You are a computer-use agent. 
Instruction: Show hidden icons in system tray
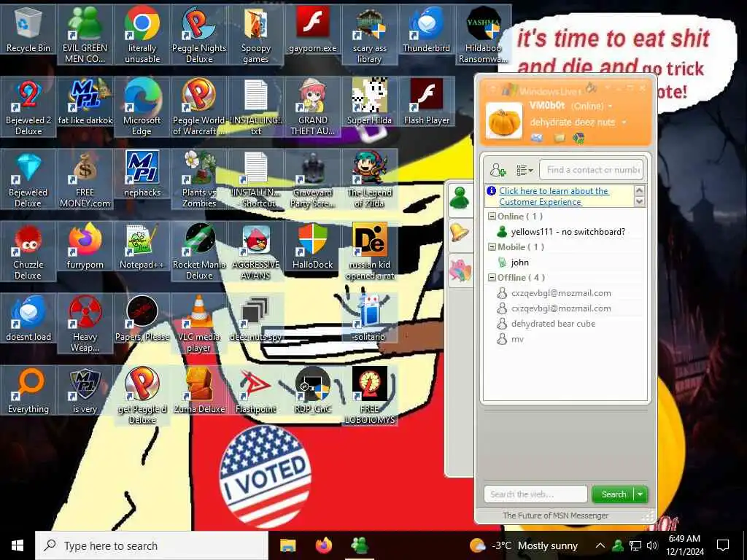[x=600, y=545]
